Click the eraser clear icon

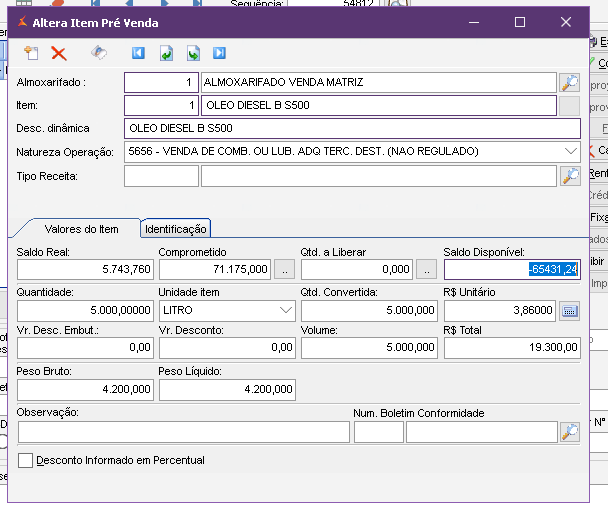99,54
